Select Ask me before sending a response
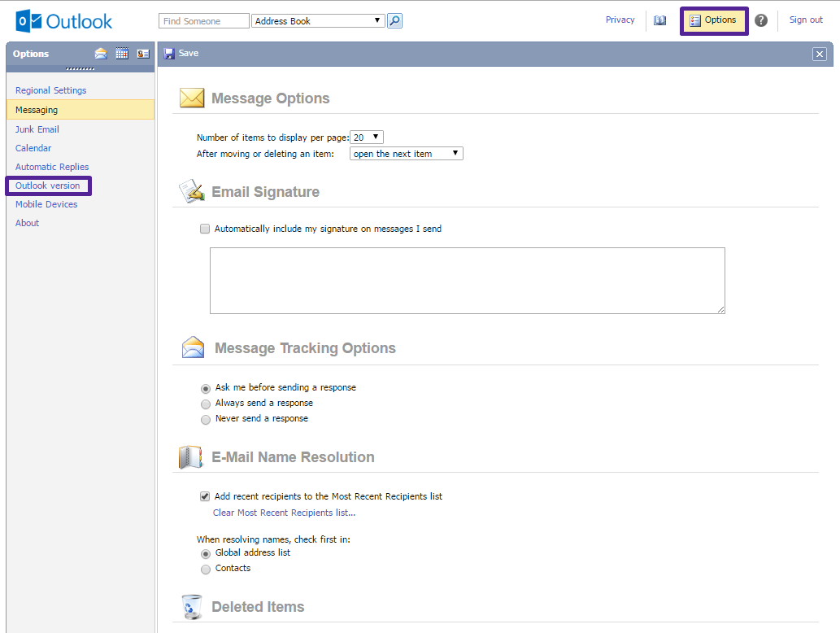This screenshot has width=840, height=633. (x=206, y=388)
